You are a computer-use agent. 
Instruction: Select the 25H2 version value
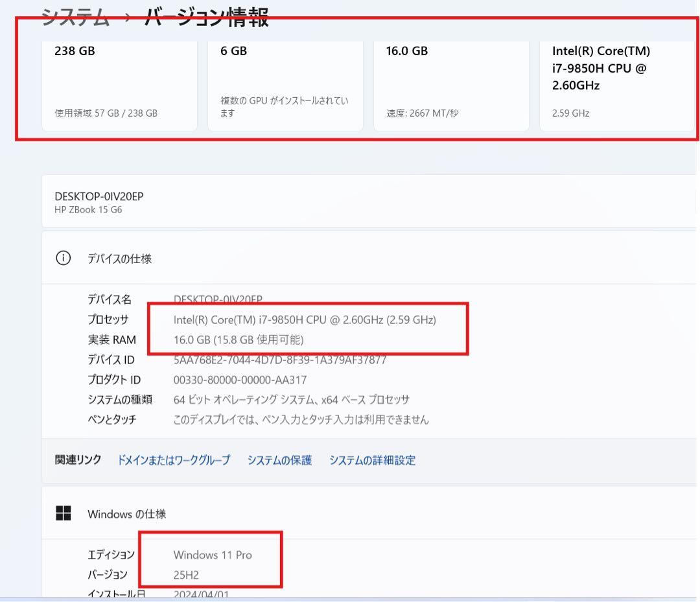(x=186, y=575)
